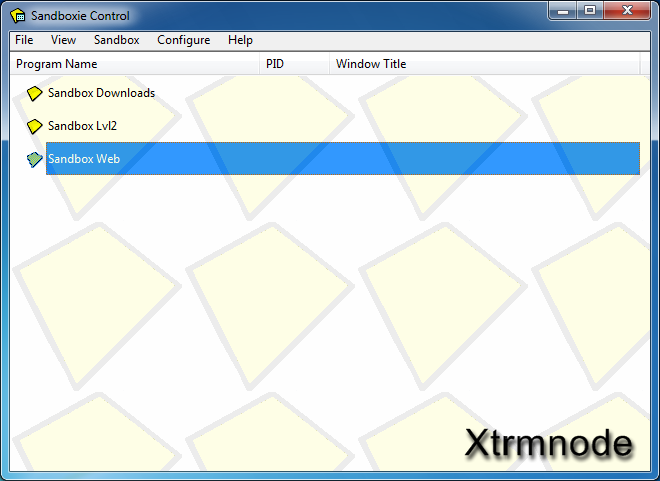
Task: Open the File menu
Action: [24, 40]
